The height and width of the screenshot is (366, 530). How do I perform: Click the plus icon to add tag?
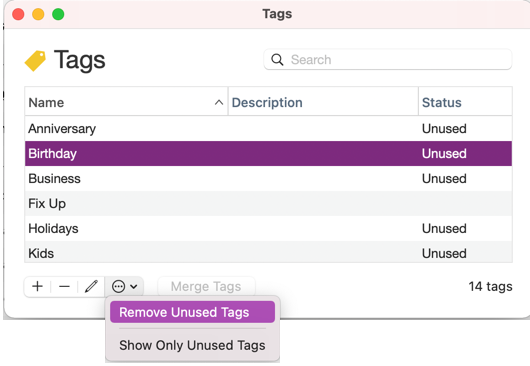[x=38, y=286]
